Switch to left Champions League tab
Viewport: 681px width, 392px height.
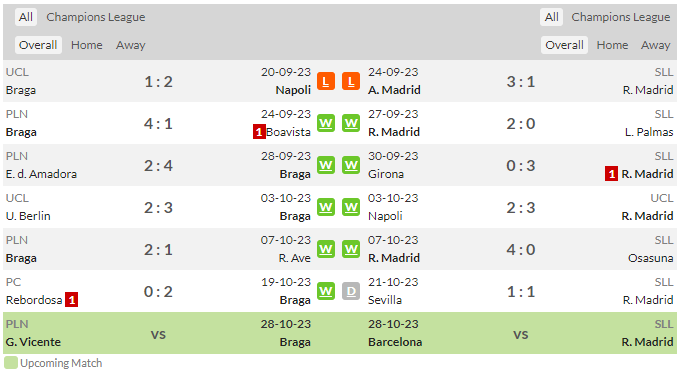tap(96, 17)
